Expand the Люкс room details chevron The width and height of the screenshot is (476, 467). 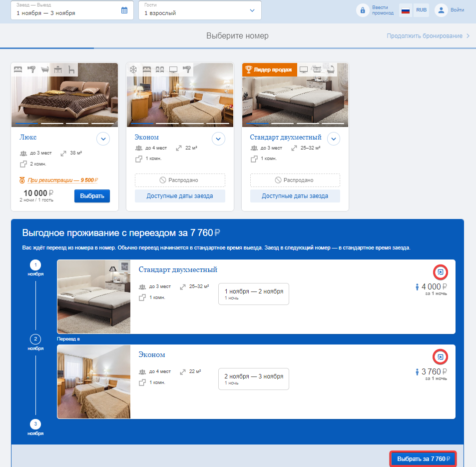tap(103, 139)
